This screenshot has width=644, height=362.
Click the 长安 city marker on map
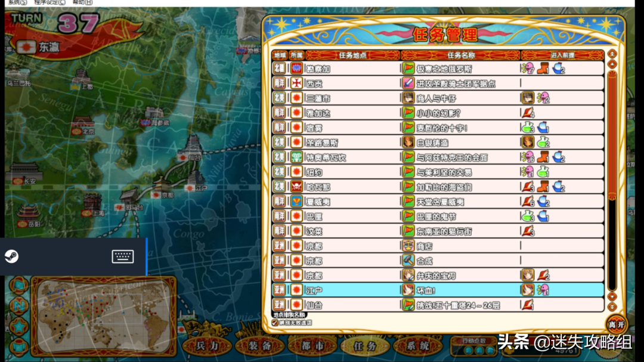tap(25, 174)
